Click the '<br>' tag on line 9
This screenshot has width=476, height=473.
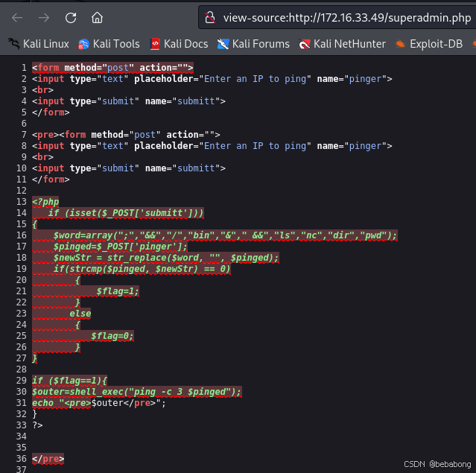point(42,157)
